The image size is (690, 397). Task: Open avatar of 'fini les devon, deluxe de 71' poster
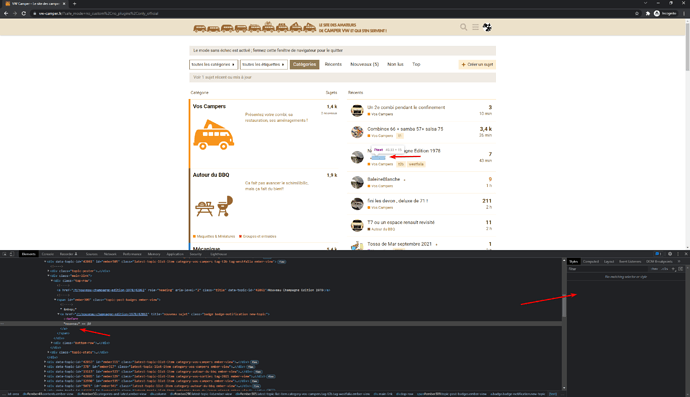point(357,203)
